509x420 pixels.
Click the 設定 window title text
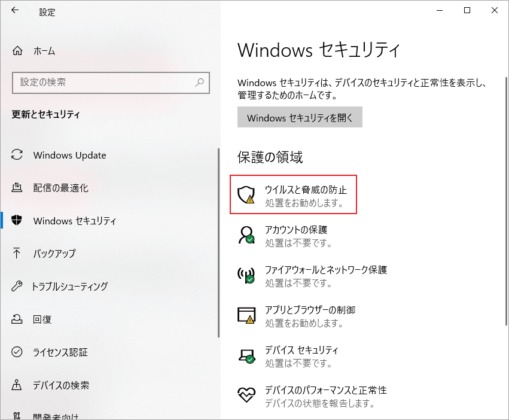tap(47, 13)
